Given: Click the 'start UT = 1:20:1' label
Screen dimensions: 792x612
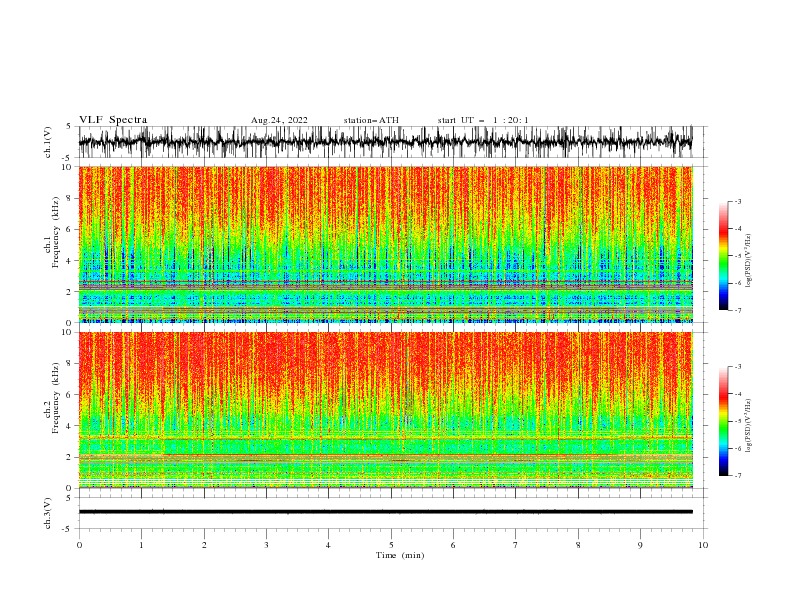Looking at the screenshot, I should point(483,120).
